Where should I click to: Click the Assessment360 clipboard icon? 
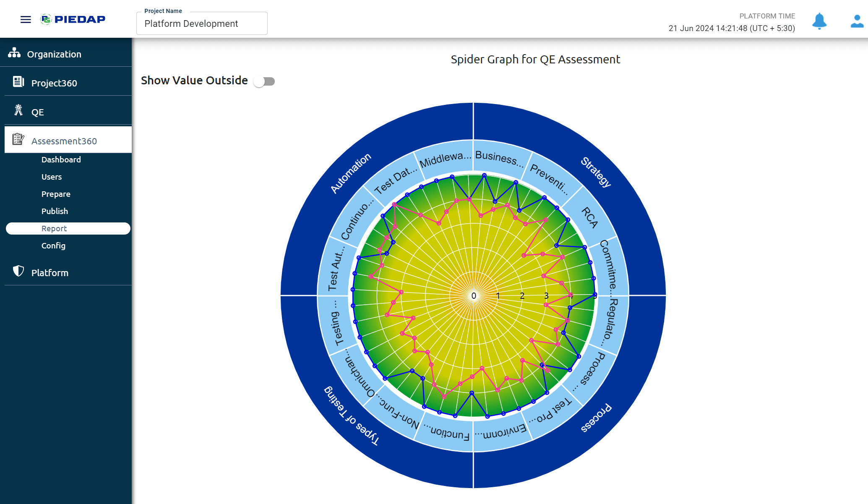click(x=18, y=139)
